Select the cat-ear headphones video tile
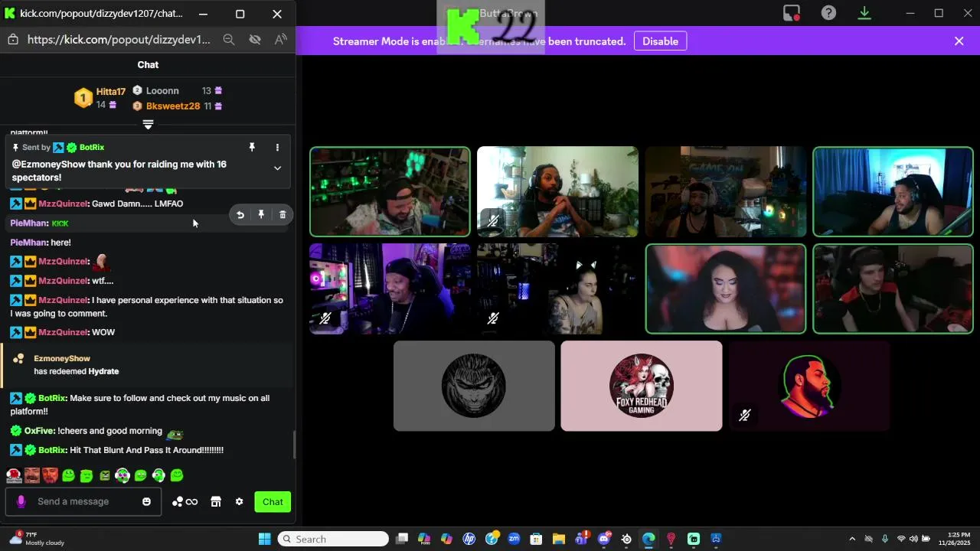The image size is (980, 551). (557, 289)
